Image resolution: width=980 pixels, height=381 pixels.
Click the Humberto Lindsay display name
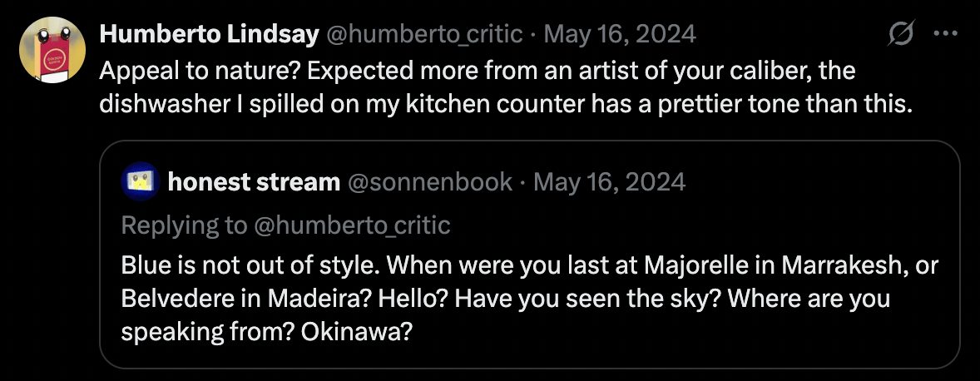[210, 34]
